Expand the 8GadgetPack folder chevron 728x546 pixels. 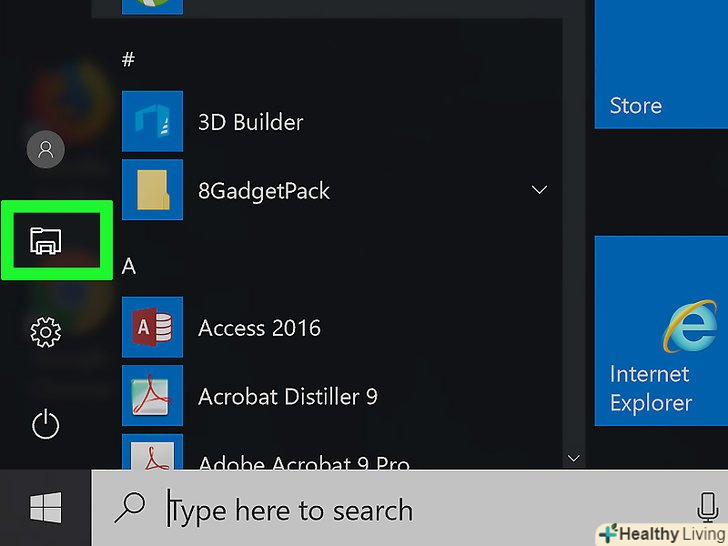540,190
